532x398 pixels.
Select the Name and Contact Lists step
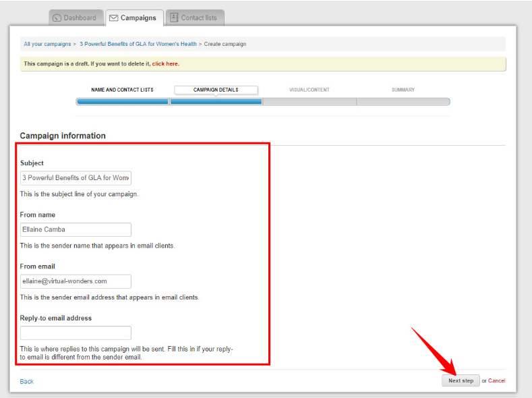(122, 90)
